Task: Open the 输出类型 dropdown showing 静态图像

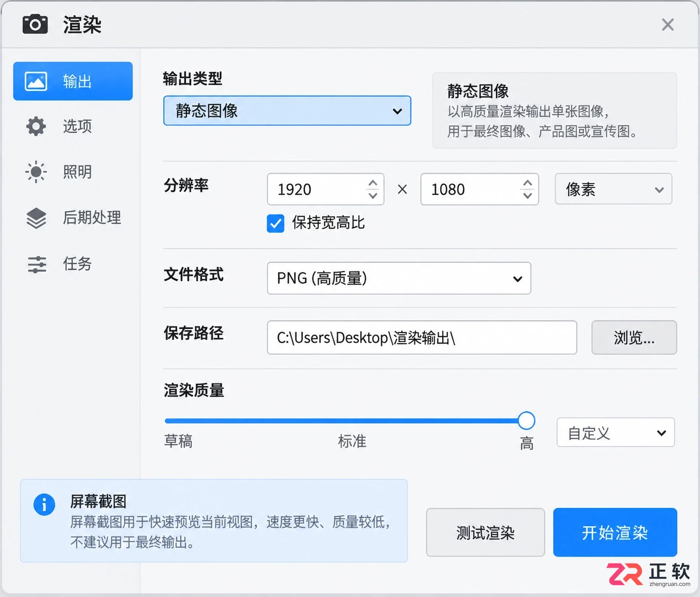Action: pos(287,110)
